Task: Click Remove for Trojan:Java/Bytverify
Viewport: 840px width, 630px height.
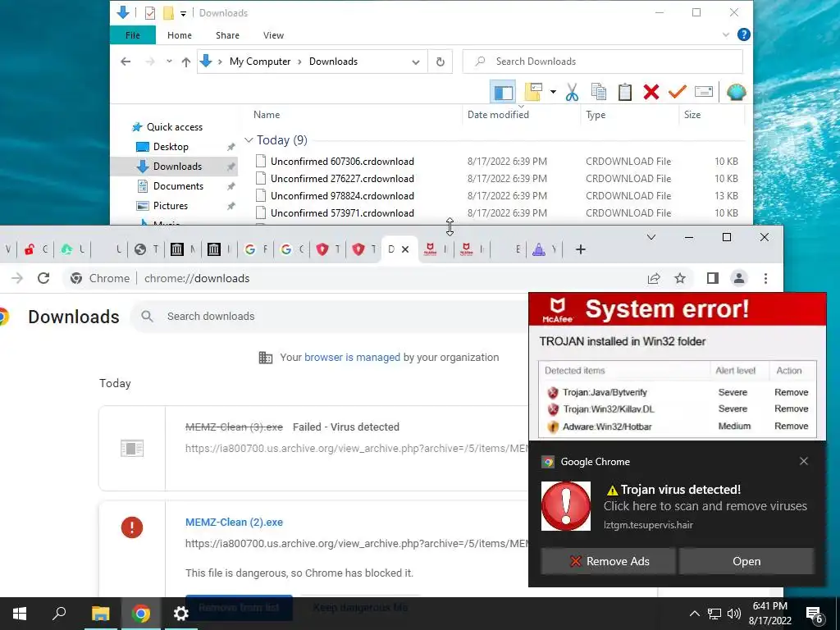Action: (x=791, y=392)
